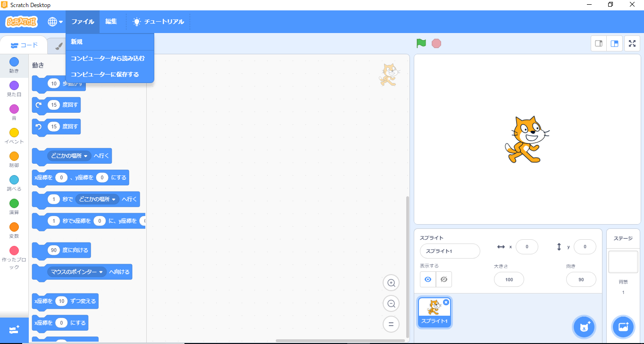Expand the マウスのポインター dropdown

77,272
